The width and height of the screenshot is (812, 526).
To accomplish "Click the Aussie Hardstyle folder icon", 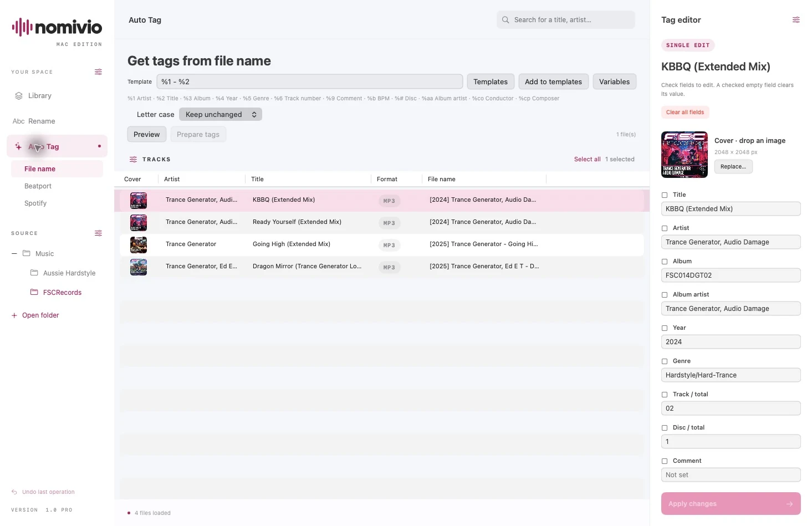I will tap(34, 273).
